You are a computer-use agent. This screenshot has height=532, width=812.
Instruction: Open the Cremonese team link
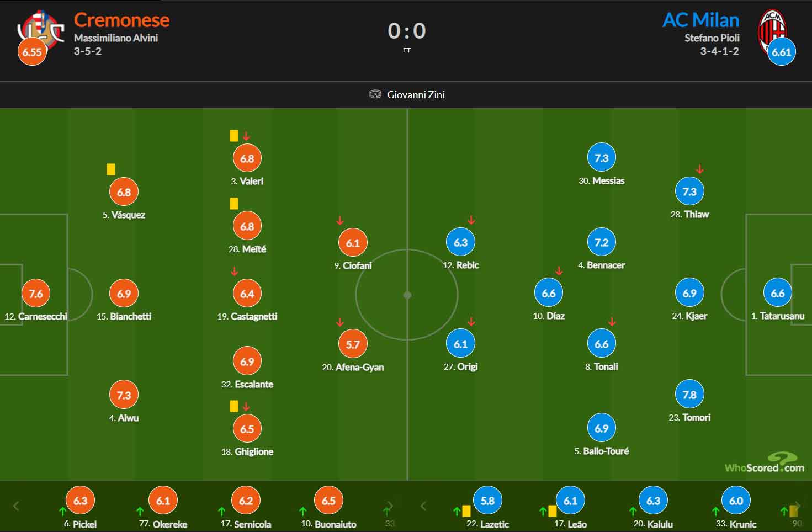[x=121, y=20]
